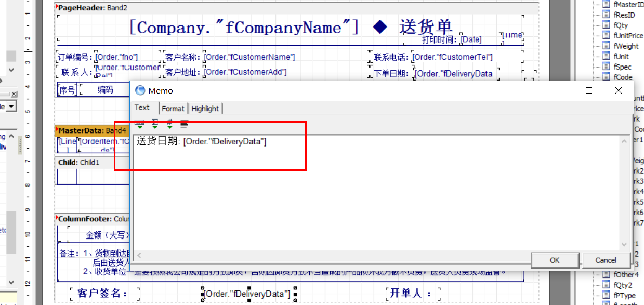Select the fPType field icon
The height and width of the screenshot is (305, 644).
(x=606, y=296)
